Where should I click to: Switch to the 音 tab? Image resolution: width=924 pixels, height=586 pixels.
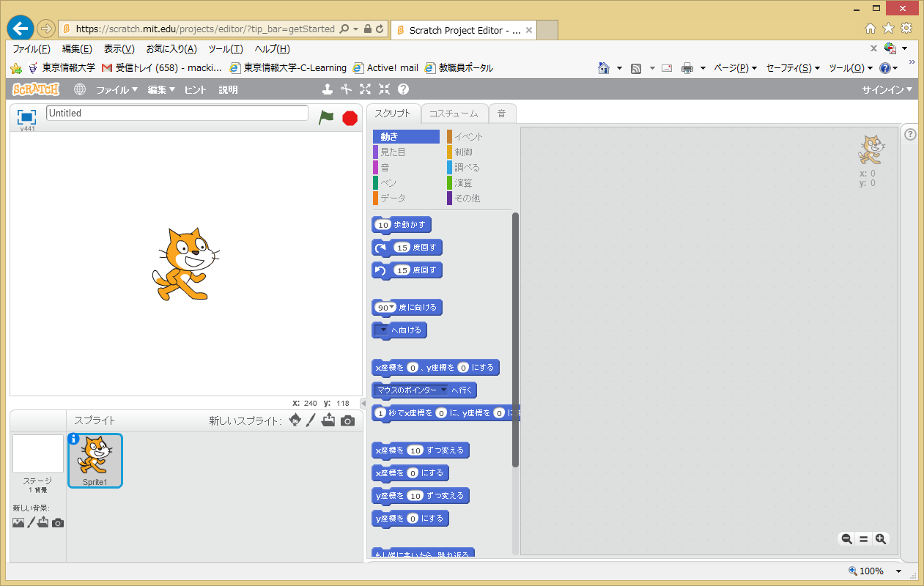[x=502, y=114]
